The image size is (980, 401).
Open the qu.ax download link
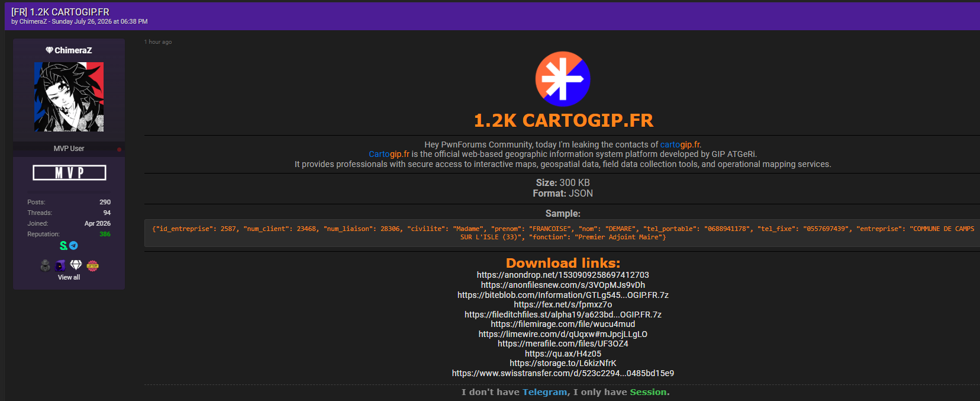tap(563, 354)
